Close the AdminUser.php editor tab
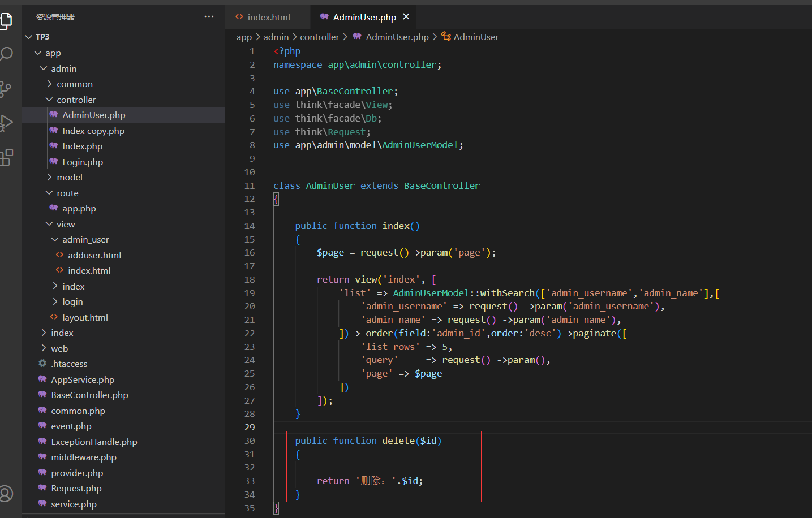The image size is (812, 518). point(406,17)
